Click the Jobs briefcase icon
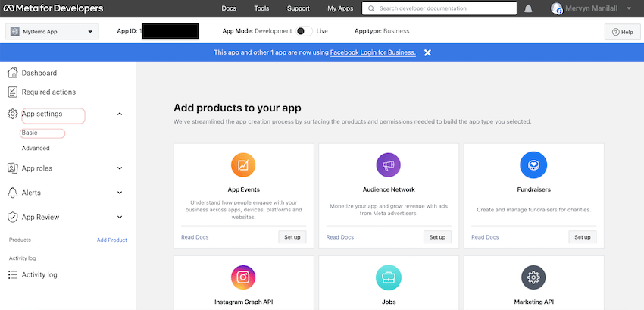Viewport: 644px width, 310px height. (388, 277)
